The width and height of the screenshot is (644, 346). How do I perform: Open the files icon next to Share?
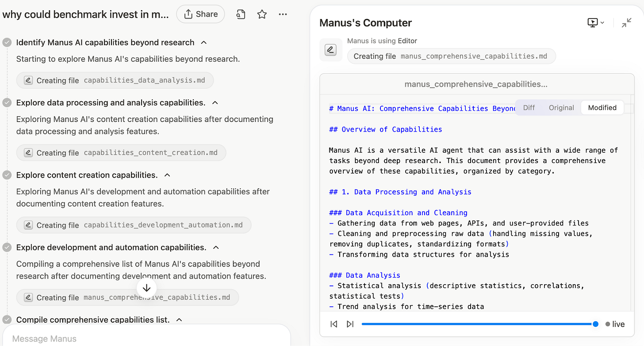[x=241, y=14]
